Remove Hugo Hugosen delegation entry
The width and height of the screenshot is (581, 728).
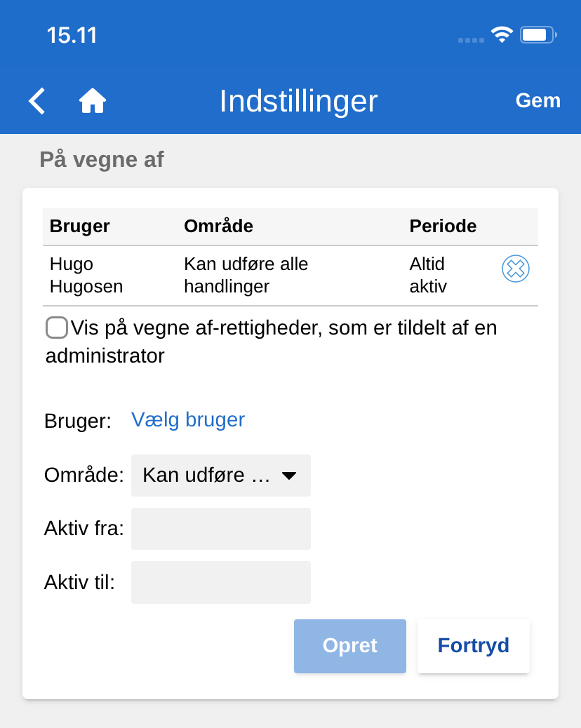coord(515,269)
